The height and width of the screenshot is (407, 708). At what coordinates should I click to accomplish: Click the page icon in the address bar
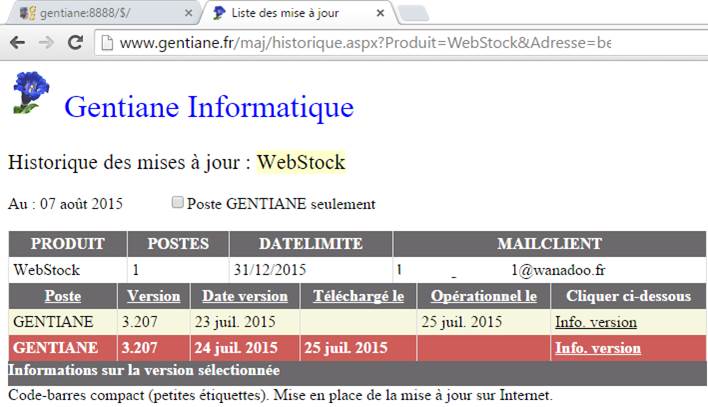107,43
